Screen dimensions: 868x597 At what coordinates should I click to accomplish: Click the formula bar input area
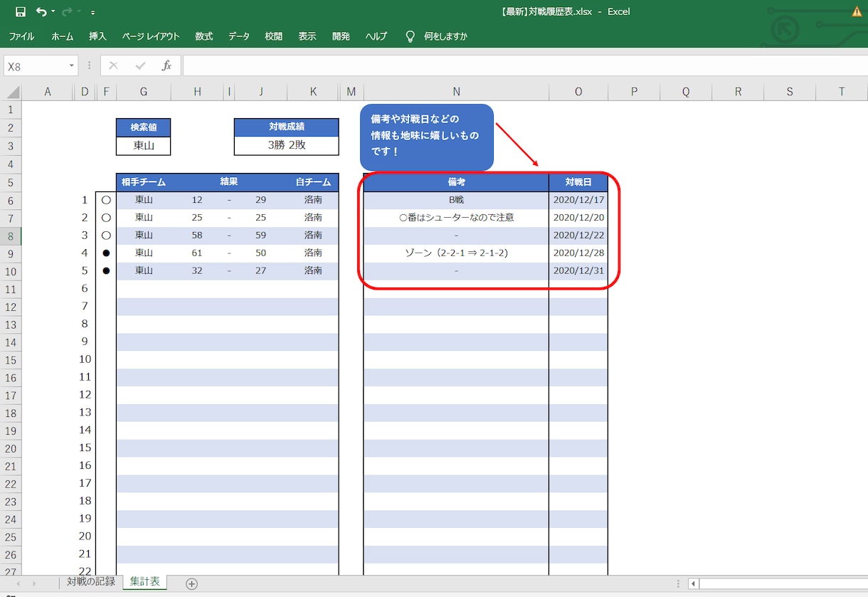tap(525, 66)
